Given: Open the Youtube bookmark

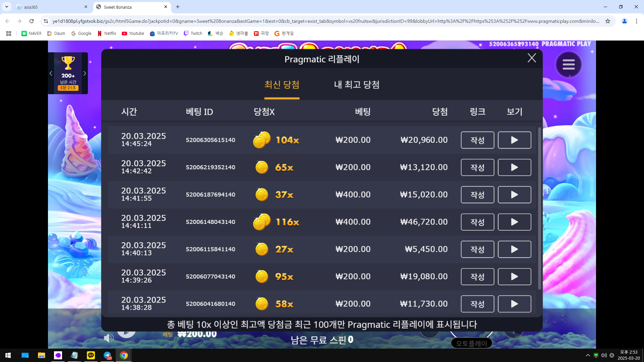Looking at the screenshot, I should [133, 34].
